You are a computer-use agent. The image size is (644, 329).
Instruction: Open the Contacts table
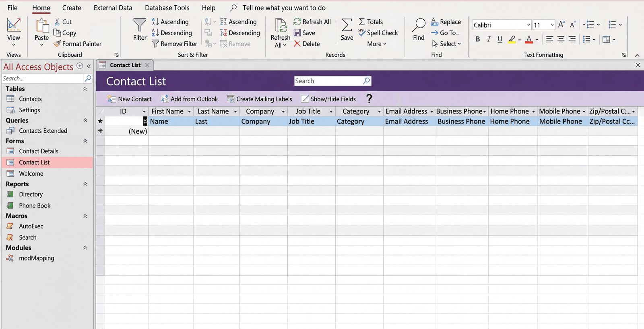30,99
